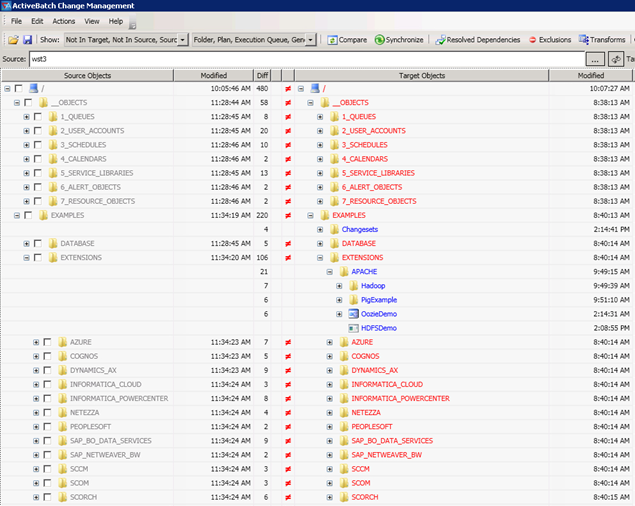Run Synchronize from the toolbar
Viewport: 635px width, 506px height.
pyautogui.click(x=400, y=40)
